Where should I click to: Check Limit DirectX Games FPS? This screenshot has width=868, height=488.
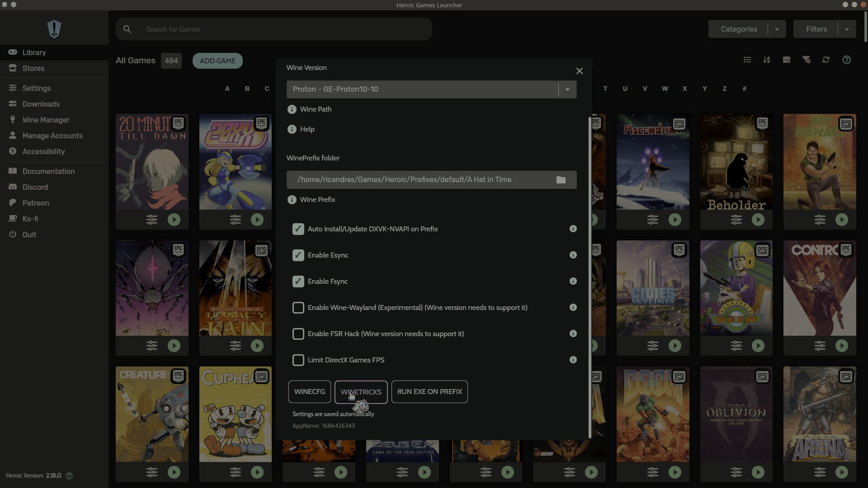(x=298, y=360)
